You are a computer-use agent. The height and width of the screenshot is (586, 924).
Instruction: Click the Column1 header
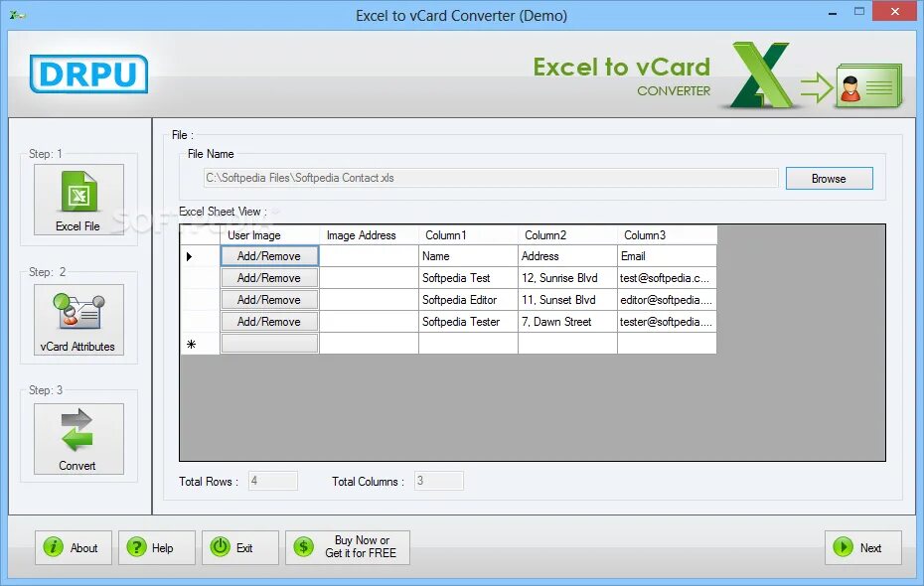click(469, 235)
